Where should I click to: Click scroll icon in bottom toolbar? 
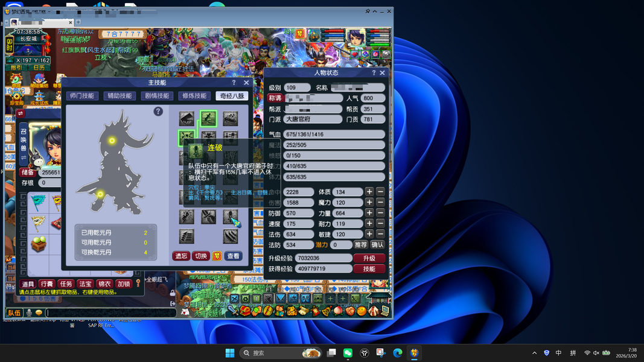point(304,311)
